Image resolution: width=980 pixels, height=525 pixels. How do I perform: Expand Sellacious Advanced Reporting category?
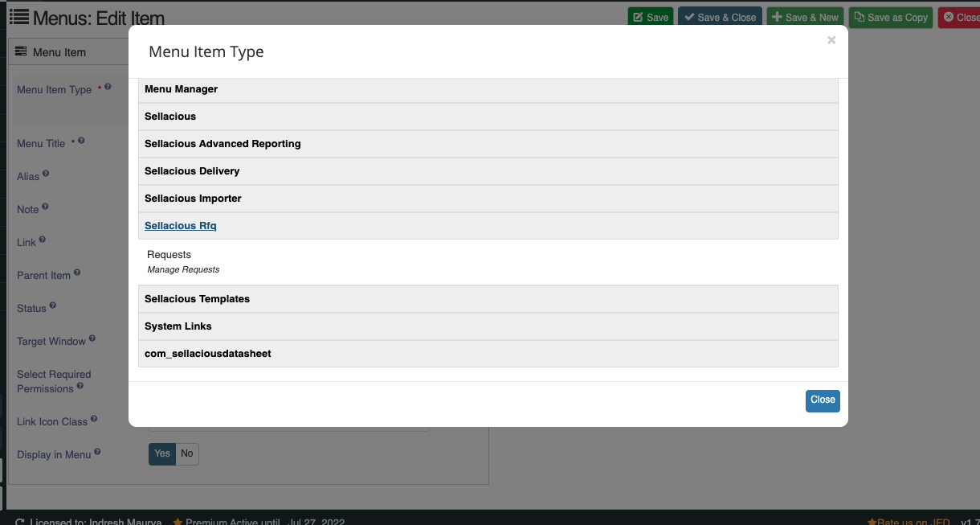pyautogui.click(x=488, y=144)
